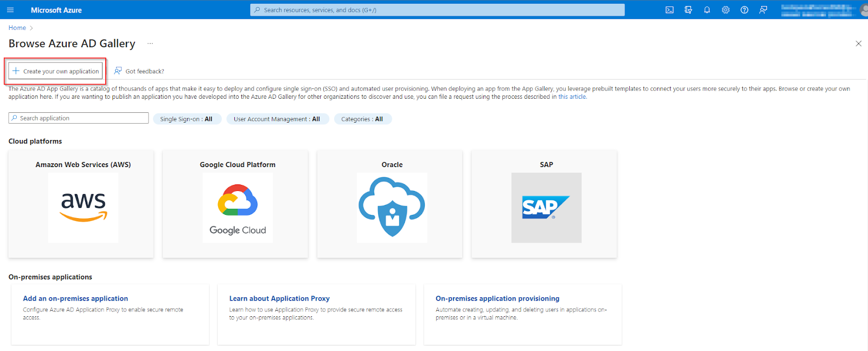Click the plus icon in Create button
Viewport: 868px width, 351px height.
point(16,71)
